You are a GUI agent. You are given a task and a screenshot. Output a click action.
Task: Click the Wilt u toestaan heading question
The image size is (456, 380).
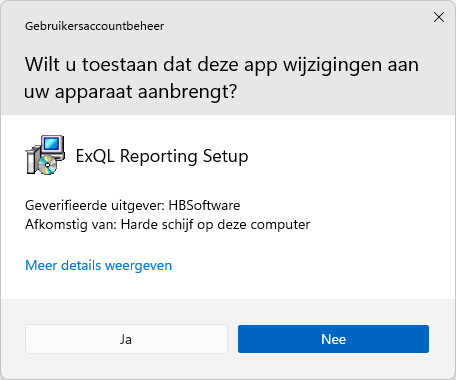coord(221,78)
